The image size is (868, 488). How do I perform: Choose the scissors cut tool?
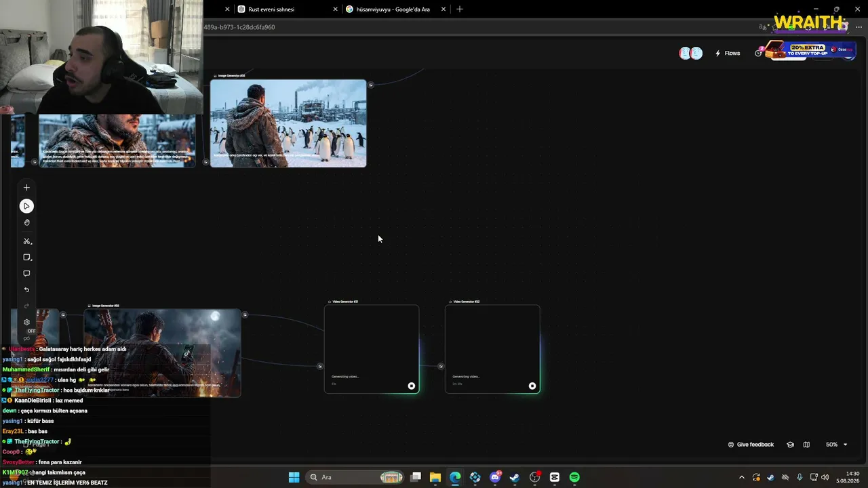coord(26,241)
